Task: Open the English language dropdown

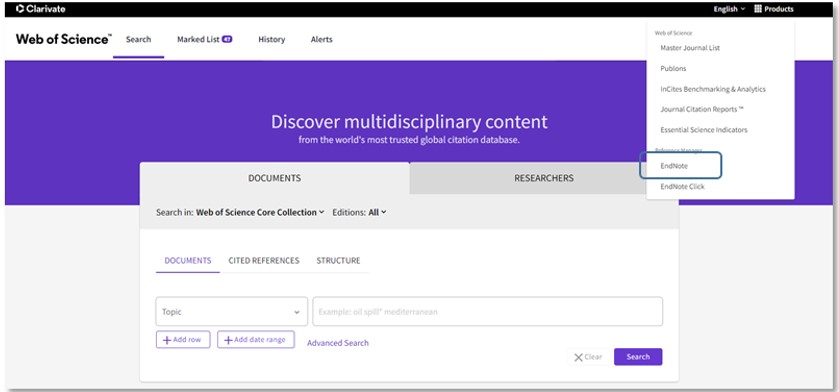Action: (x=729, y=9)
